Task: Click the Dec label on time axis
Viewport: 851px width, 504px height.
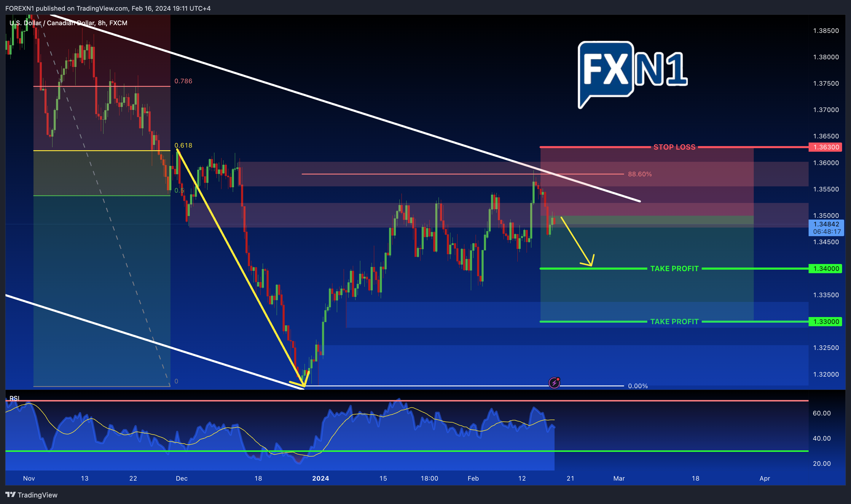Action: tap(181, 478)
